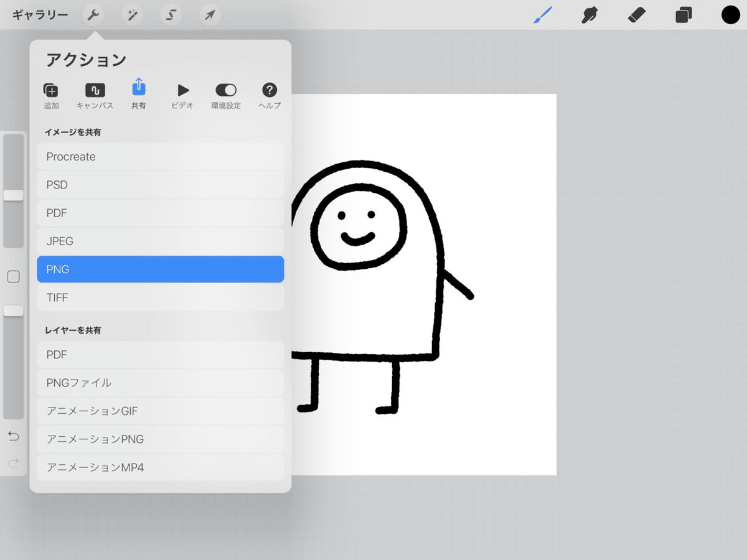
Task: Select the Smudge tool
Action: click(x=589, y=15)
